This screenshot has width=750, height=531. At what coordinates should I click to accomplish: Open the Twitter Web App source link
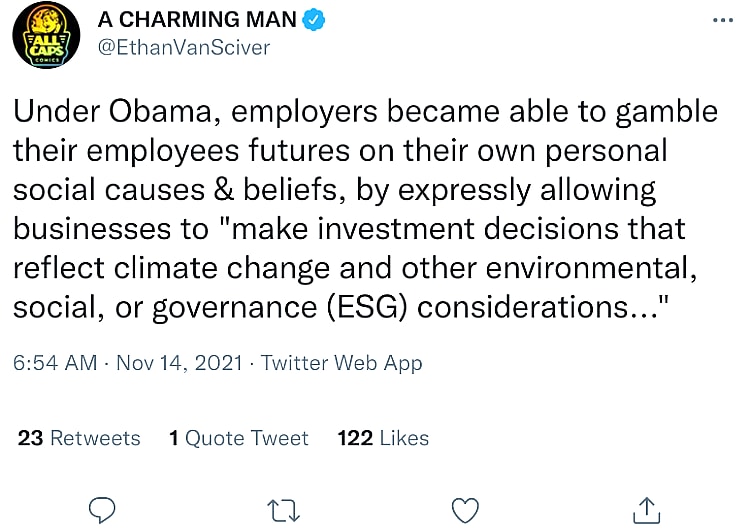point(341,363)
